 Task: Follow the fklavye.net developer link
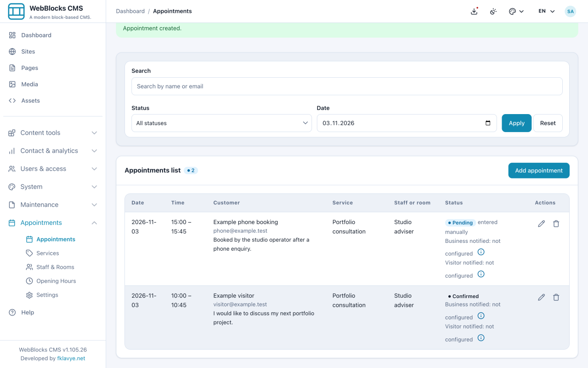point(71,358)
